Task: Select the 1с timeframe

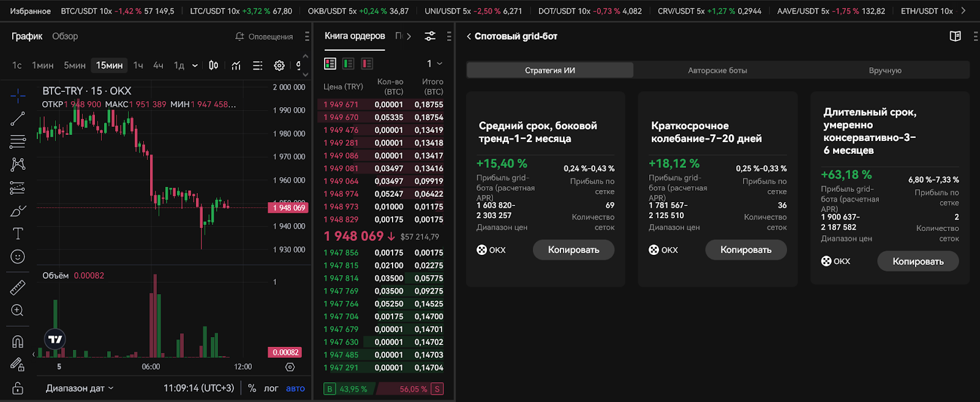Action: [17, 65]
